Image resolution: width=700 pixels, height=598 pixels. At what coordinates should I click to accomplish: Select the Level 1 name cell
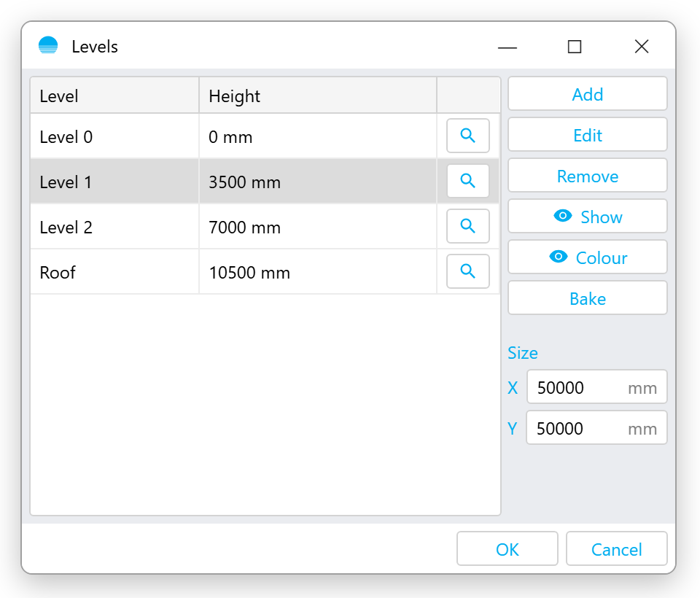pyautogui.click(x=114, y=182)
